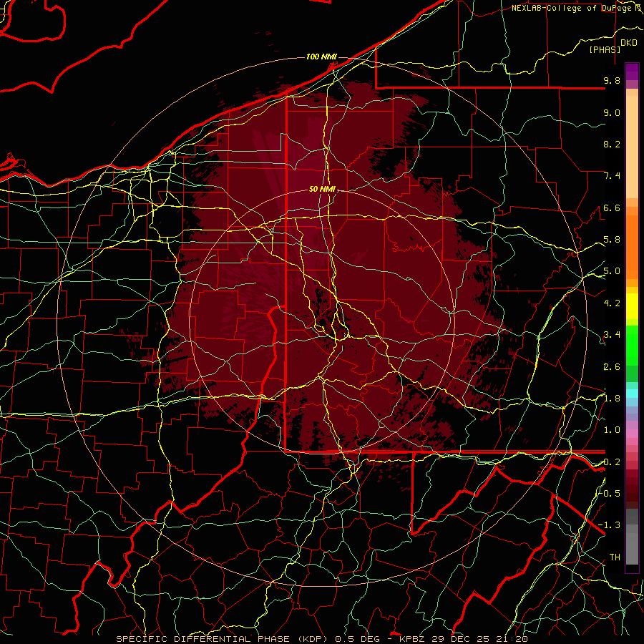Click the 2.6 value on the scale
The width and height of the screenshot is (644, 644).
612,367
